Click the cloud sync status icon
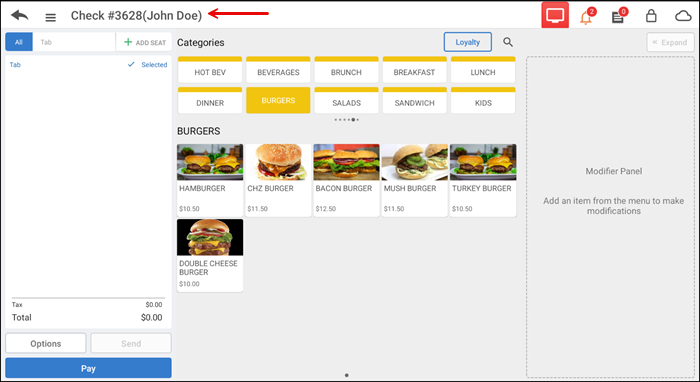The width and height of the screenshot is (700, 382). pos(683,17)
